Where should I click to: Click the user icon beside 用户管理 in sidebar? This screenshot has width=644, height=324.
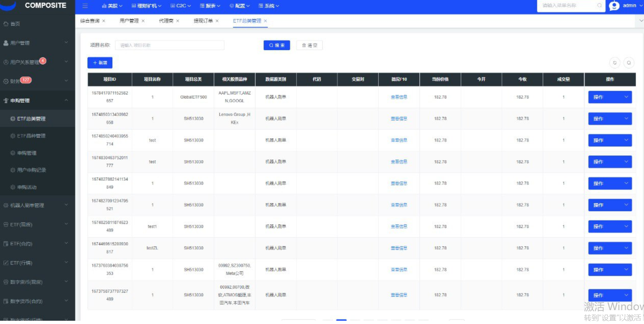[x=6, y=43]
